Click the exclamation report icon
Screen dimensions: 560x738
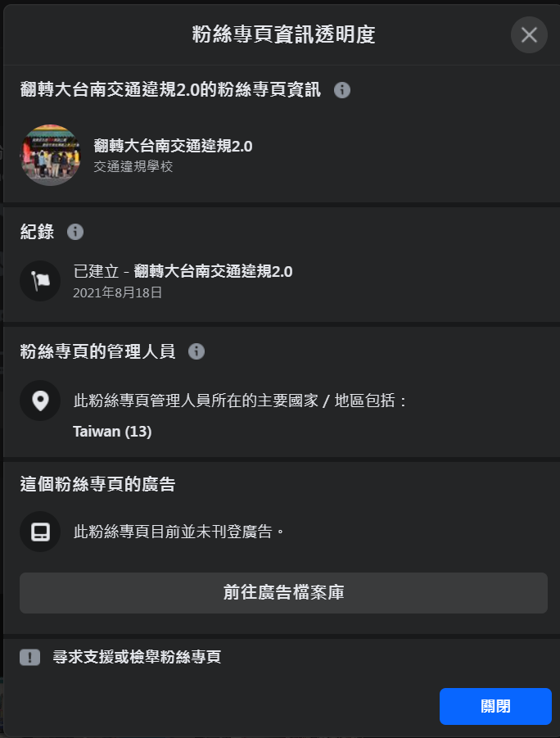coord(29,657)
